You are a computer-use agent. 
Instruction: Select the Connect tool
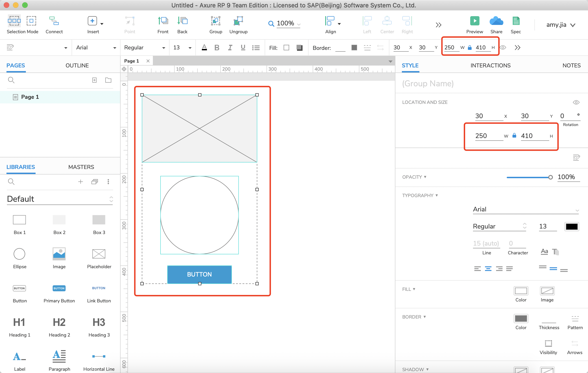point(54,21)
